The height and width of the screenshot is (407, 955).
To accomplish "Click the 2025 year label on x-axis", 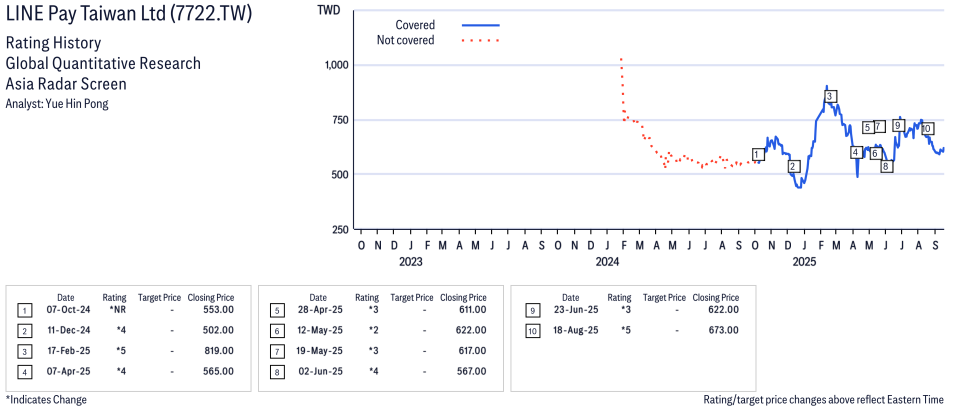I will [805, 262].
